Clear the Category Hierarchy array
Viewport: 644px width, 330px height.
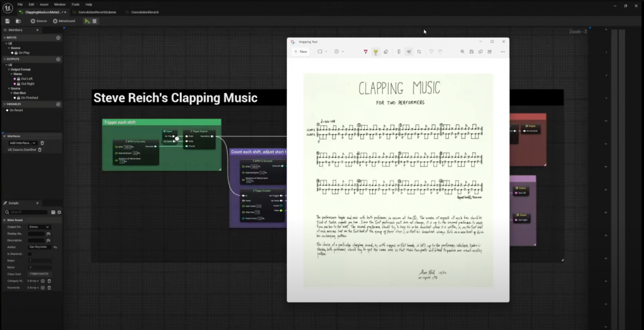pyautogui.click(x=49, y=281)
